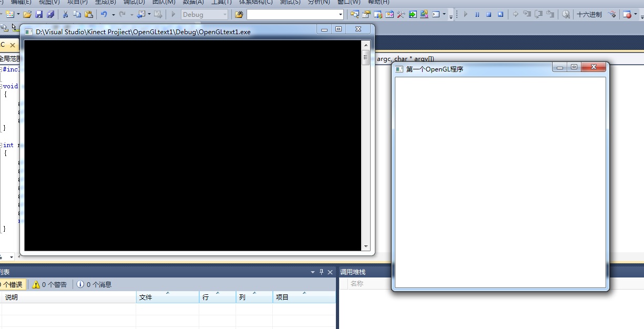Click the copy icon in toolbar
This screenshot has width=644, height=329.
coord(77,14)
